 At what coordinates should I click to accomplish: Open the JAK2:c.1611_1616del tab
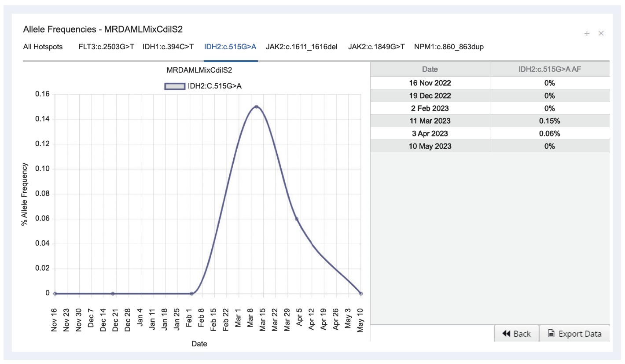point(301,47)
